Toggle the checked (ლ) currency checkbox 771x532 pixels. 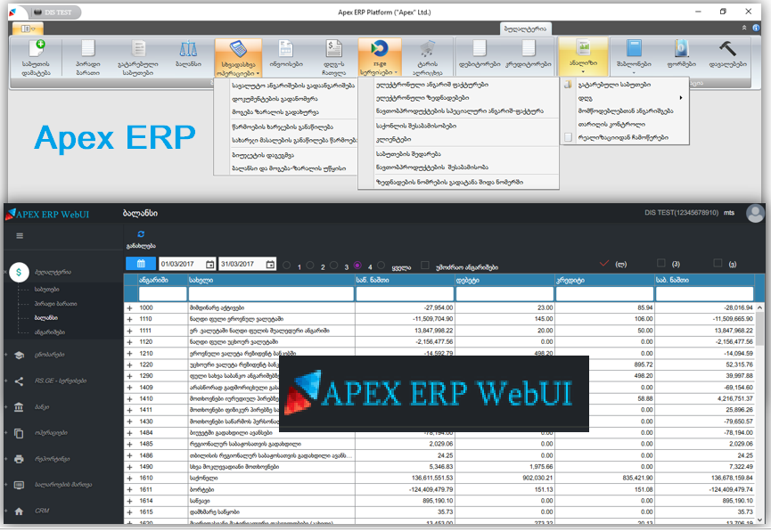pyautogui.click(x=604, y=264)
